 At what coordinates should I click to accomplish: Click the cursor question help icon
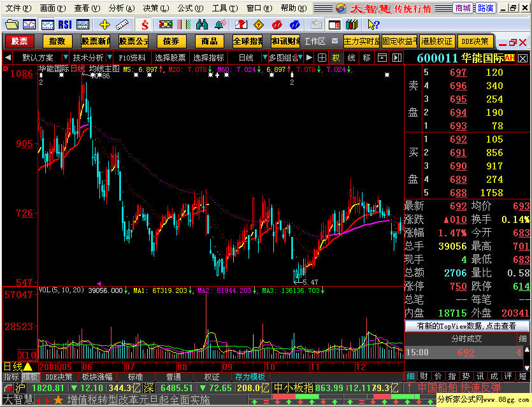[373, 24]
